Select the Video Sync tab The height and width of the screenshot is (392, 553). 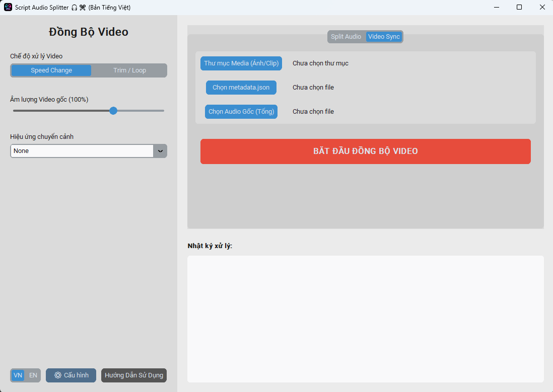(x=384, y=37)
